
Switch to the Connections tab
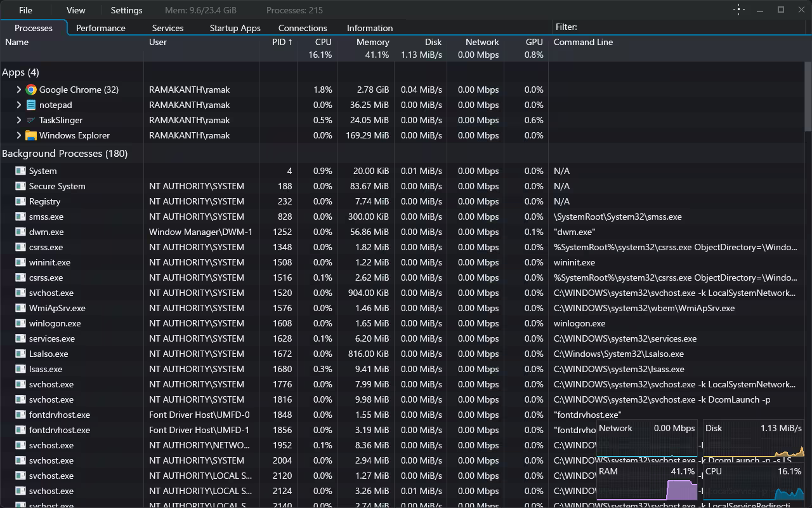click(303, 28)
